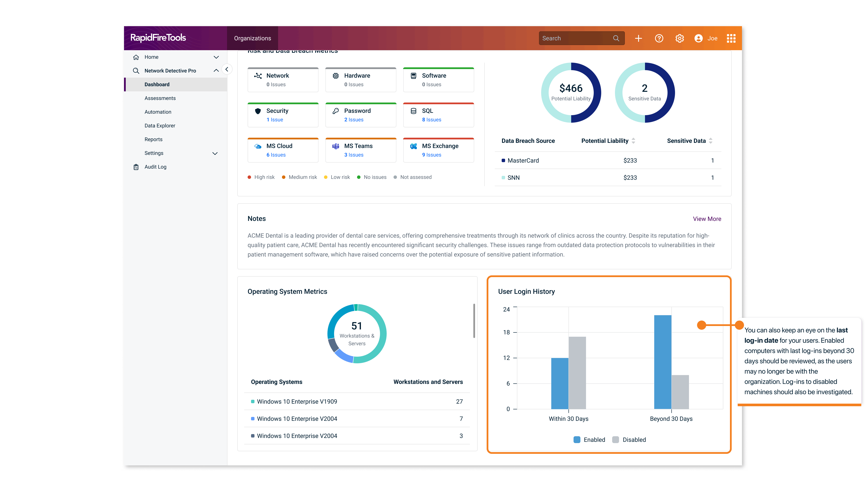Screen dimensions: 866x504
Task: Expand the Home section chevron
Action: [216, 57]
